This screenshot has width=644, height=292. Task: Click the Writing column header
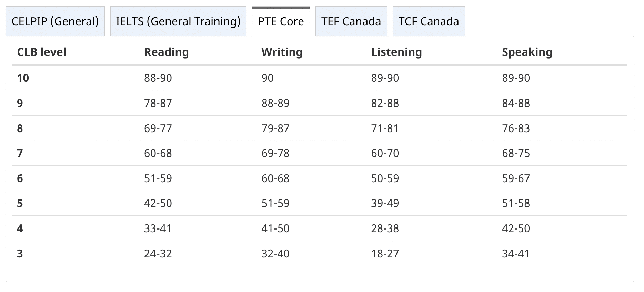pos(282,52)
